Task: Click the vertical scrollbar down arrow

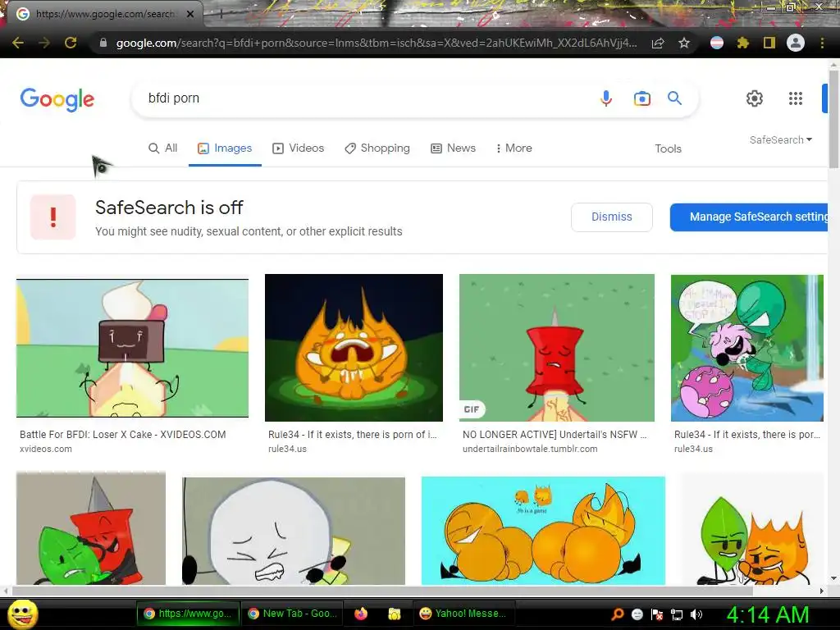Action: (833, 578)
